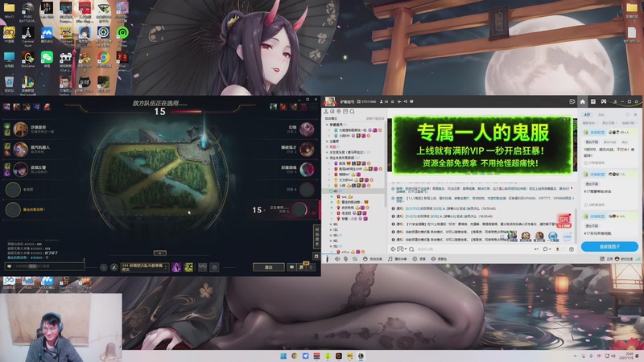The width and height of the screenshot is (644, 362).
Task: Click the star favorite icon in YY title bar
Action: tap(392, 101)
